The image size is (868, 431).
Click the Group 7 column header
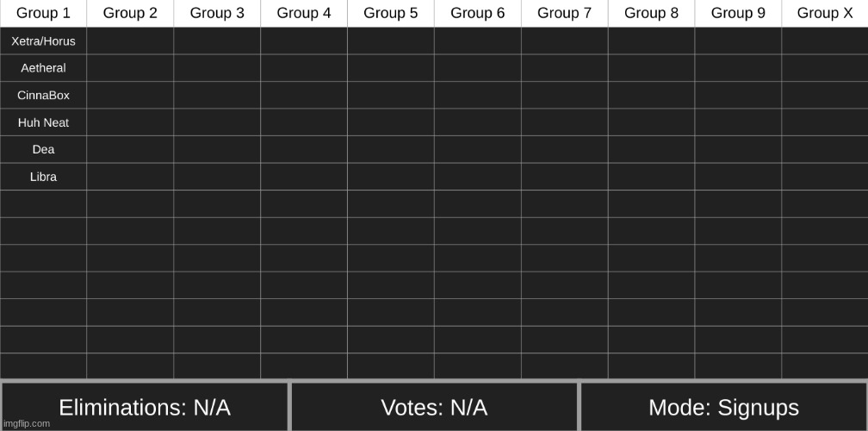564,13
